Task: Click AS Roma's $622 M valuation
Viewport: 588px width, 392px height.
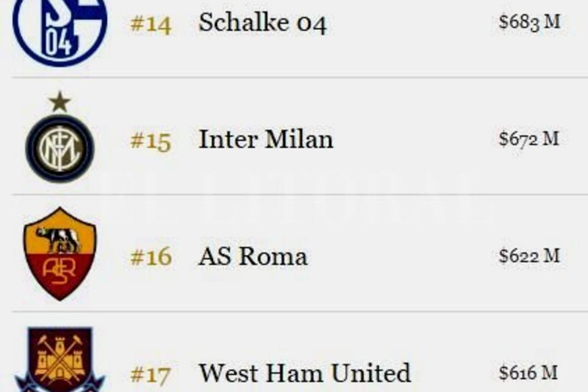Action: [529, 256]
